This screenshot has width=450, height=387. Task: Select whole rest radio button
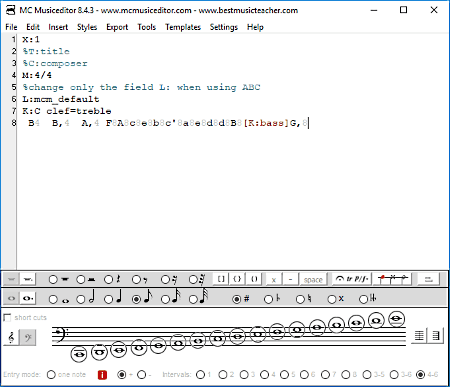[53, 279]
